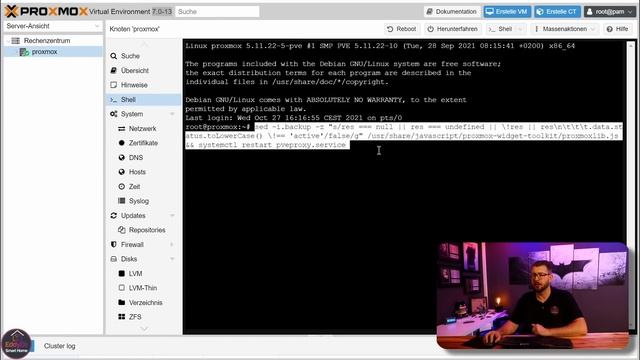Click the Zeit clock icon

coord(121,187)
